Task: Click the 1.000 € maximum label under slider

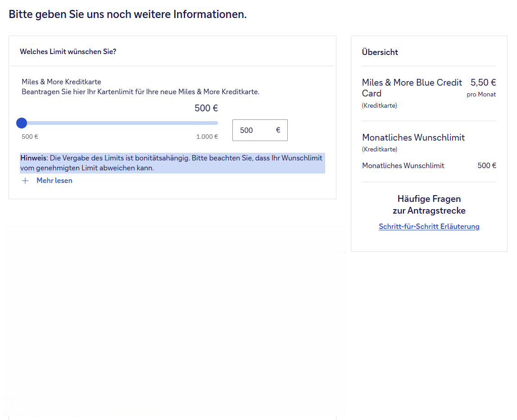Action: click(x=207, y=137)
